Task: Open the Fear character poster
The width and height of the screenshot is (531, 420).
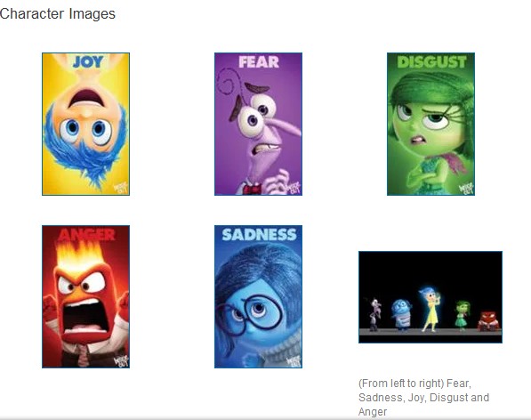Action: click(x=259, y=124)
